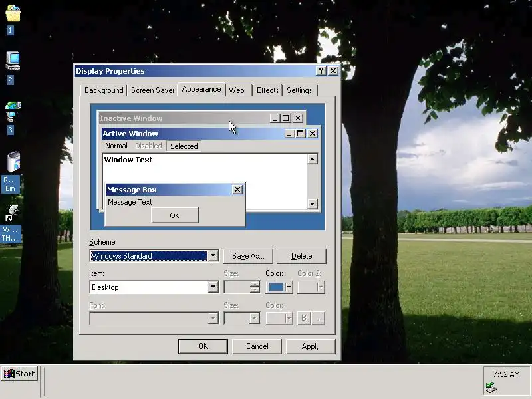Click the system tray network icon
The image size is (532, 399).
491,388
